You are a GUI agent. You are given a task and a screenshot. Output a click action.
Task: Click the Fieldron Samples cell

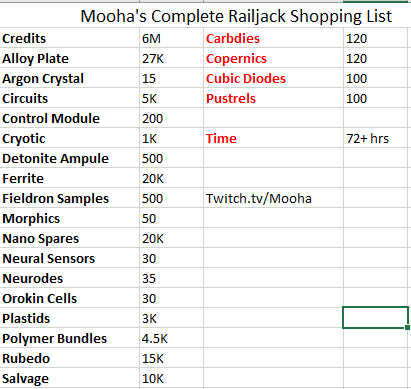tap(69, 198)
